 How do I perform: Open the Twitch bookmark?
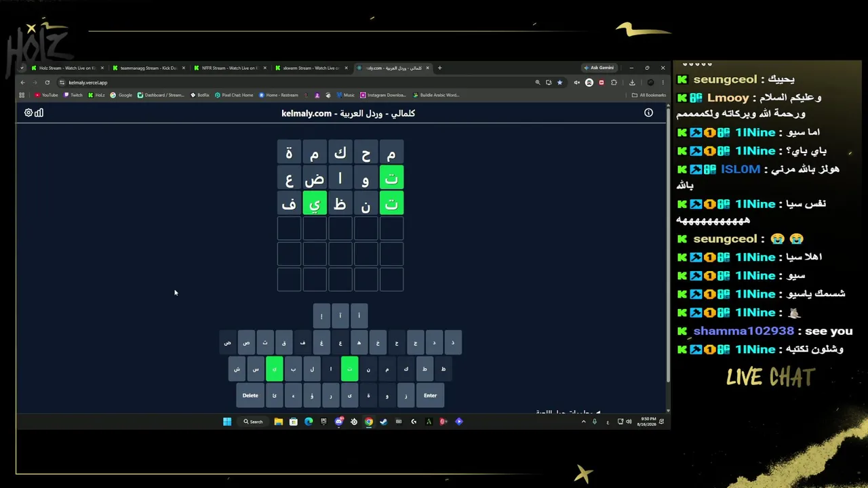point(73,96)
